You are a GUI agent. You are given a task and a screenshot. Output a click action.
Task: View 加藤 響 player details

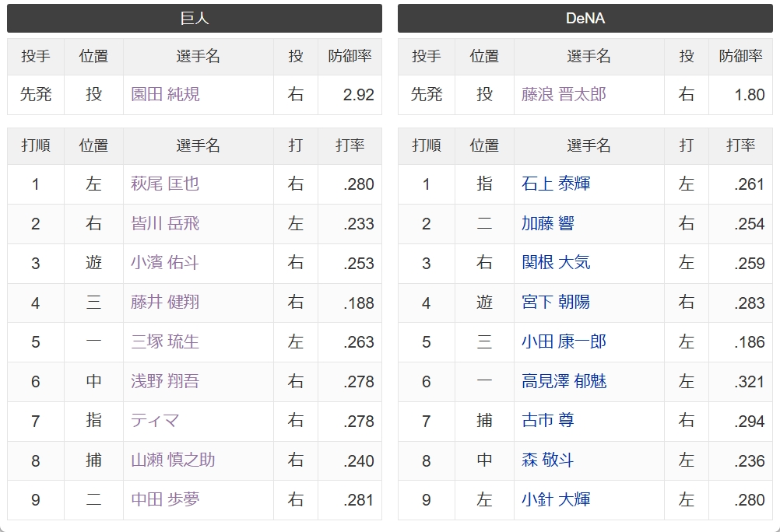pos(548,224)
